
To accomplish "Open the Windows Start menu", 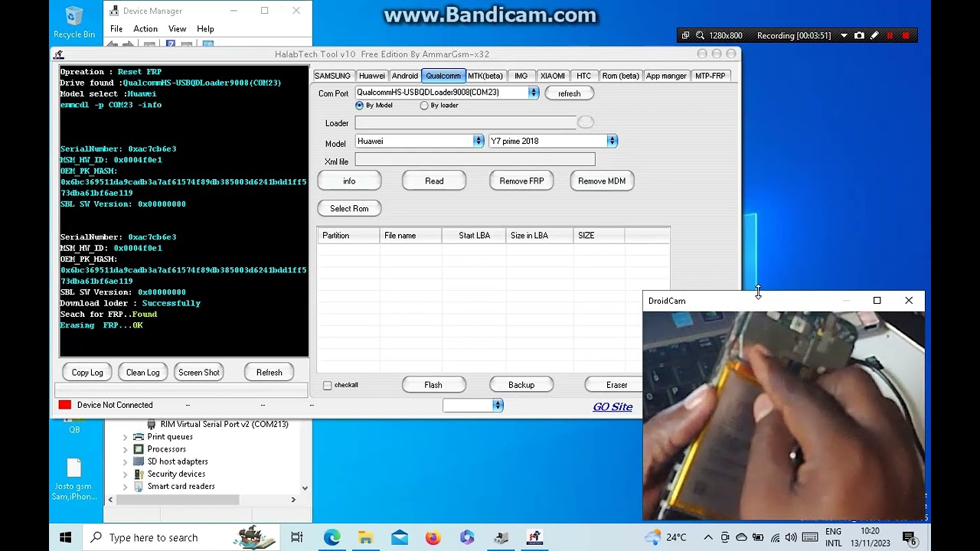I will (x=66, y=537).
